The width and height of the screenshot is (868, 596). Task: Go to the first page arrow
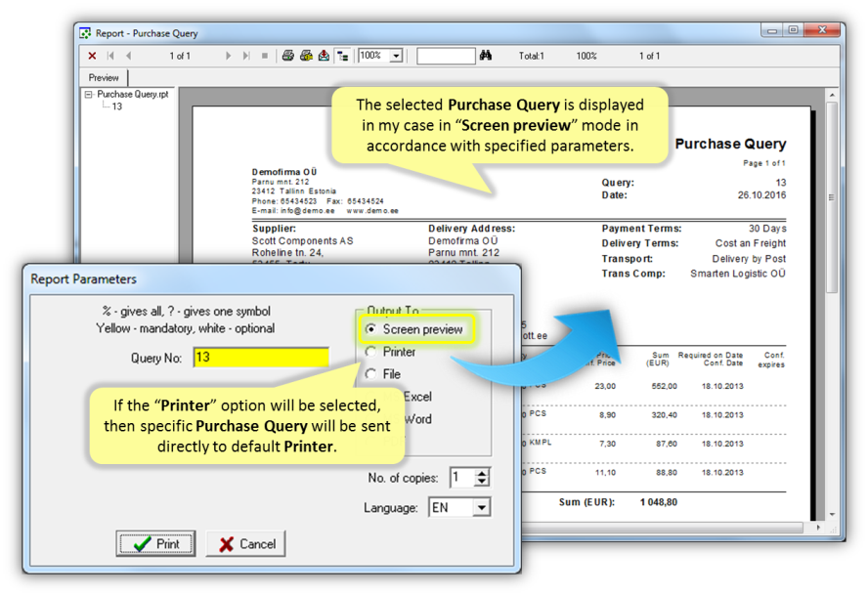click(x=110, y=57)
